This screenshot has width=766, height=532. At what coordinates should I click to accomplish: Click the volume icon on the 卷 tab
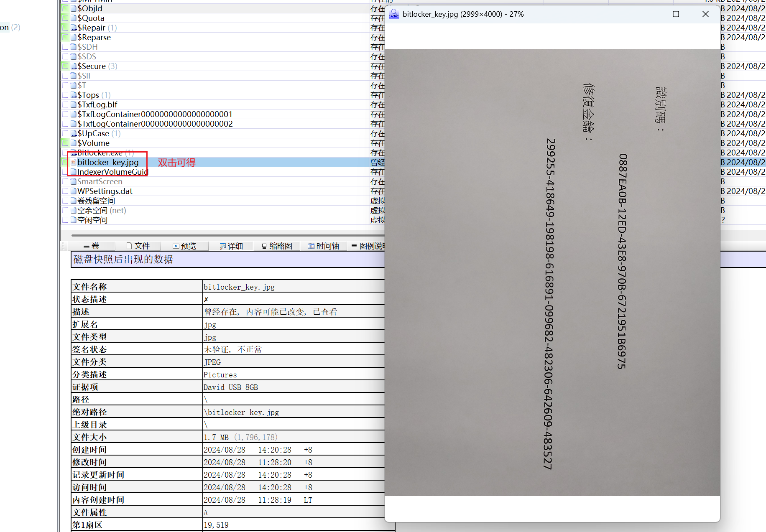coord(86,246)
